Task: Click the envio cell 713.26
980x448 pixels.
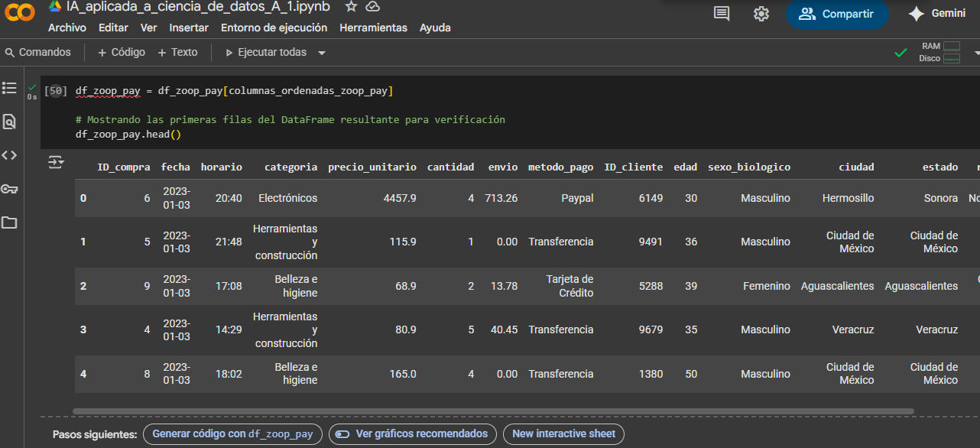Action: (x=501, y=198)
